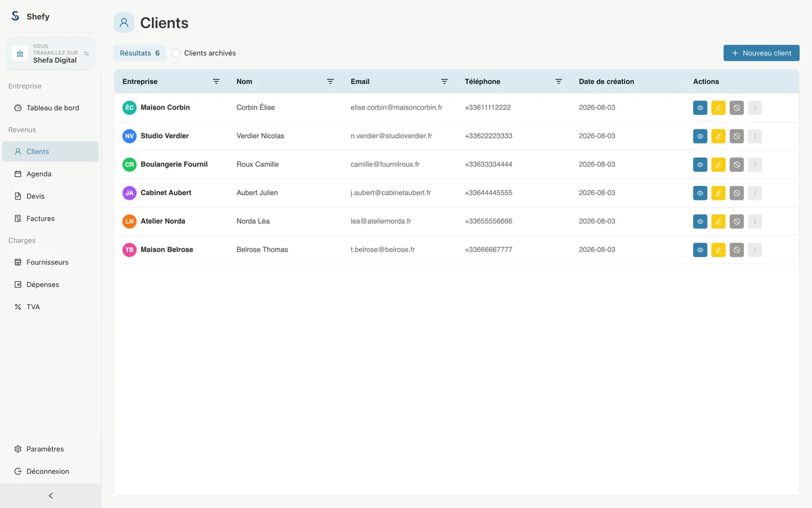Image resolution: width=812 pixels, height=508 pixels.
Task: Edit Cabinet Aubert with the pencil icon
Action: [719, 193]
